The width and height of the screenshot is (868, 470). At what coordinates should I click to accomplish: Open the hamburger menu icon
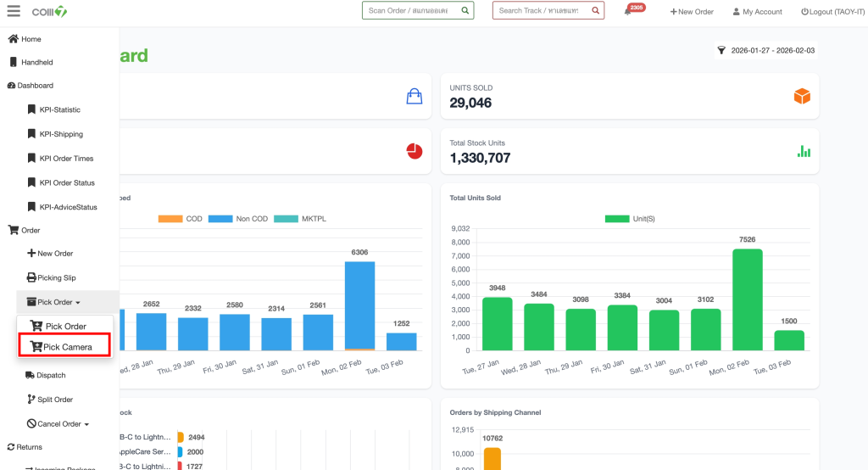[14, 11]
